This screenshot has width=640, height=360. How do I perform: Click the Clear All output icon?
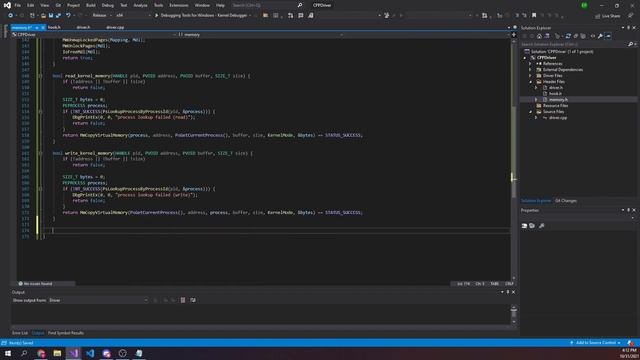point(183,300)
